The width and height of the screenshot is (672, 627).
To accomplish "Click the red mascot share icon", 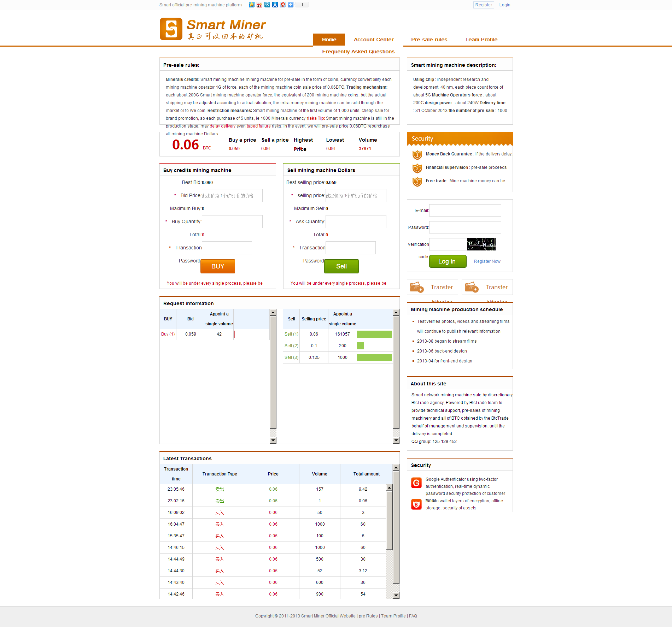I will (x=283, y=5).
